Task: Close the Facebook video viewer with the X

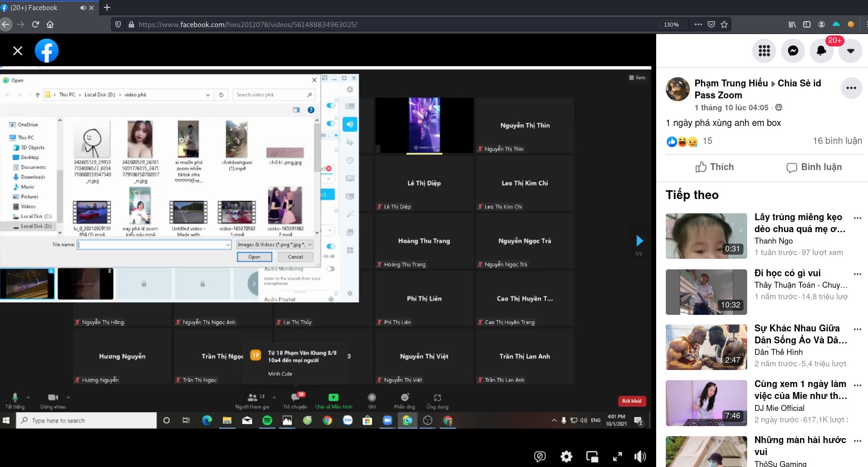Action: coord(17,51)
